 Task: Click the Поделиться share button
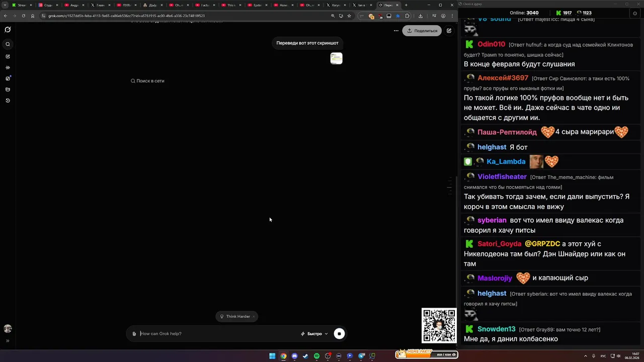click(x=422, y=31)
